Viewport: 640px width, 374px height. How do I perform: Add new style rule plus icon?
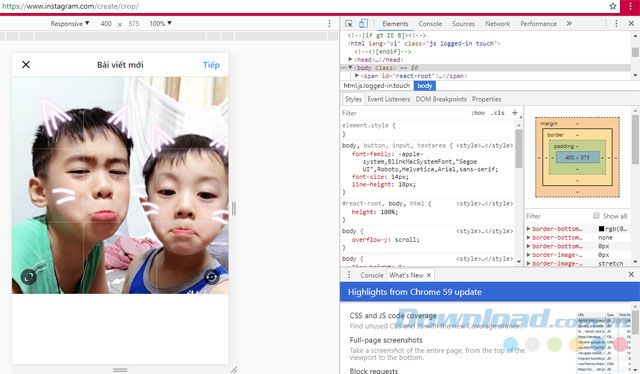click(515, 113)
